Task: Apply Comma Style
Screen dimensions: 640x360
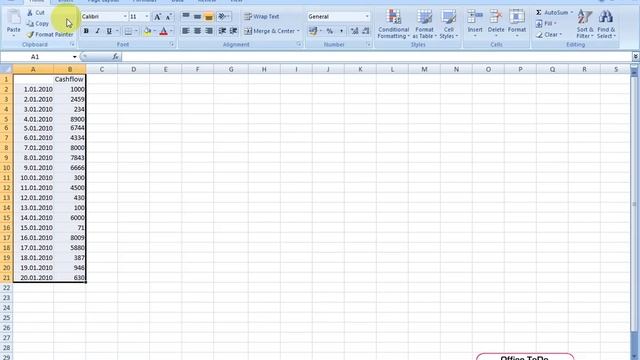Action: pyautogui.click(x=341, y=31)
